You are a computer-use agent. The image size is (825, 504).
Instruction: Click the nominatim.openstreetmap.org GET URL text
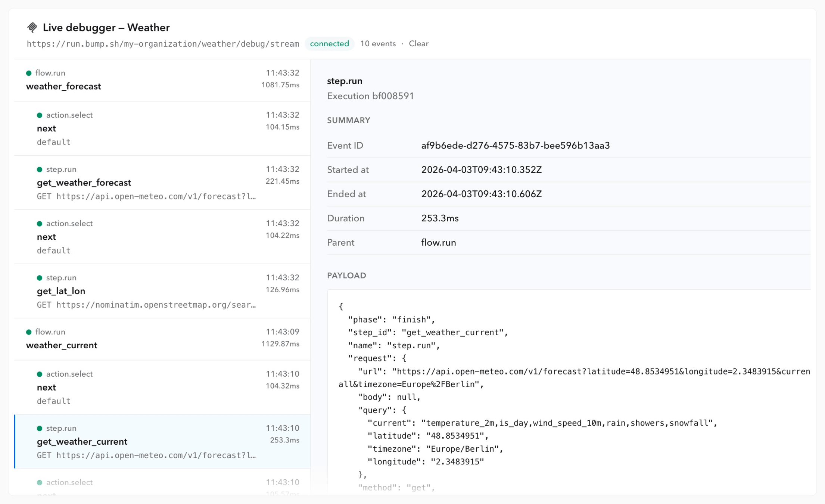tap(146, 305)
